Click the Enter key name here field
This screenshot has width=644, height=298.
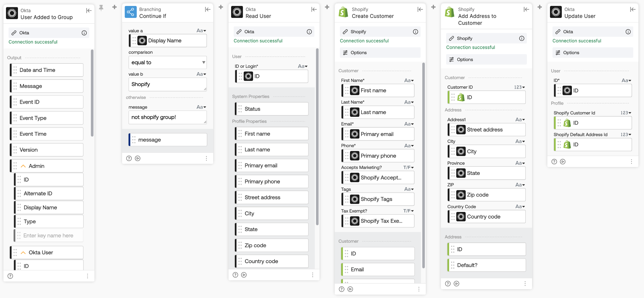tap(49, 236)
